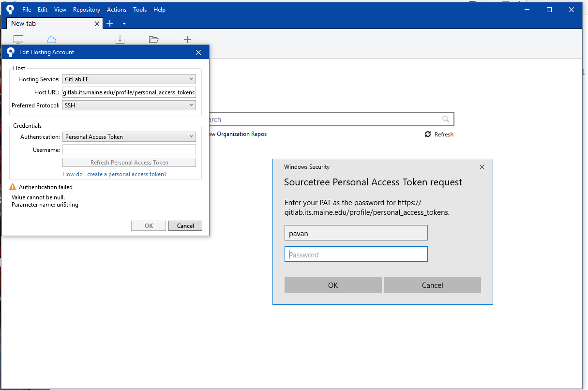Close the "New tab" tab
This screenshot has width=588, height=390.
pyautogui.click(x=97, y=23)
